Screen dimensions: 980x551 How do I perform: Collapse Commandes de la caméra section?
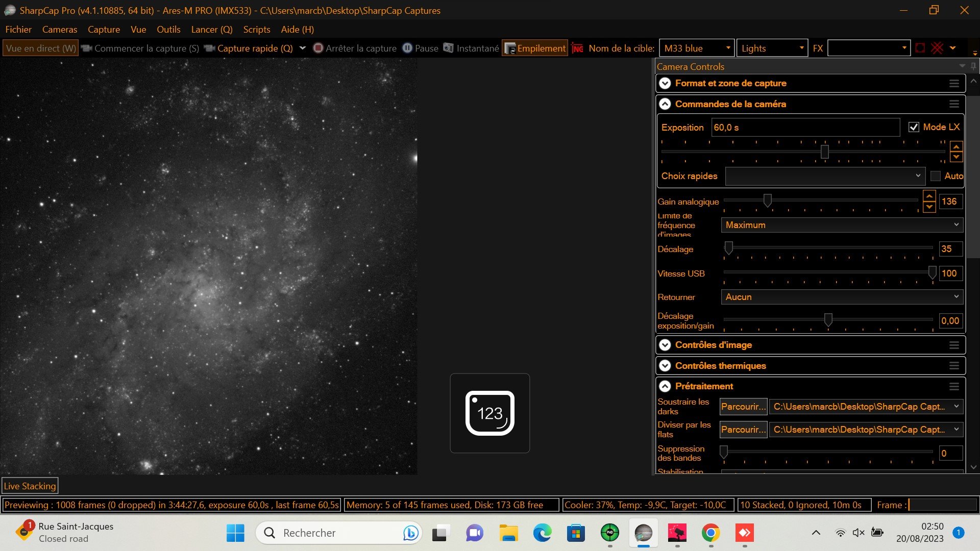pyautogui.click(x=665, y=104)
